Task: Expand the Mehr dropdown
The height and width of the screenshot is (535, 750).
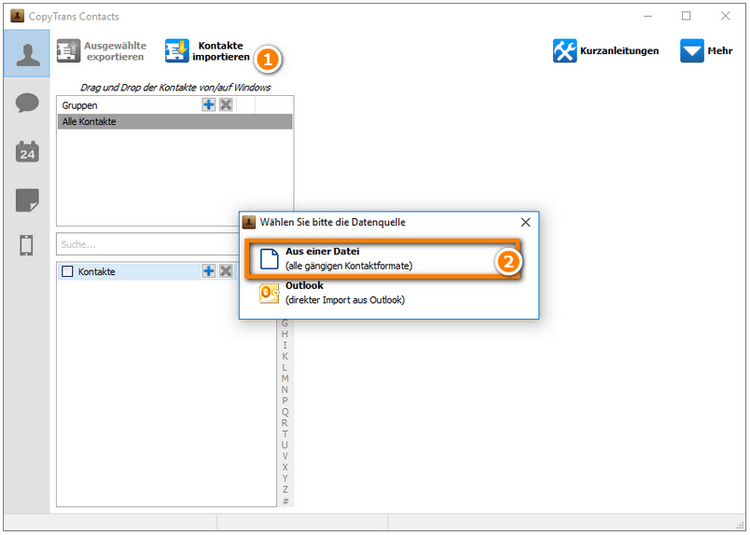Action: coord(706,51)
